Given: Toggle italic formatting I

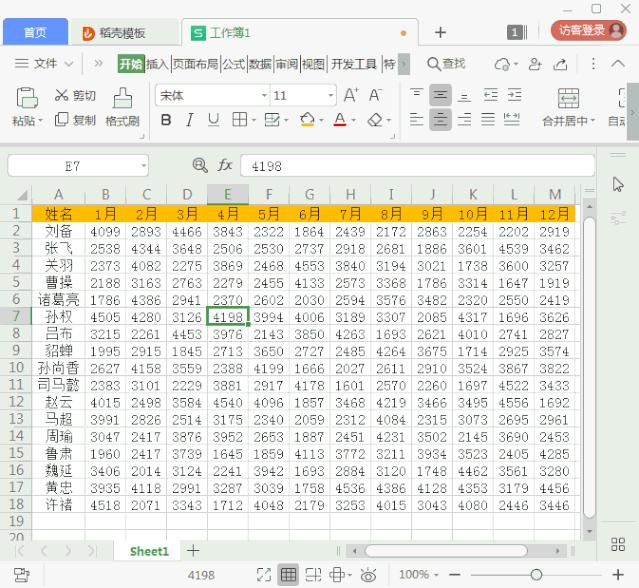Looking at the screenshot, I should click(x=189, y=120).
